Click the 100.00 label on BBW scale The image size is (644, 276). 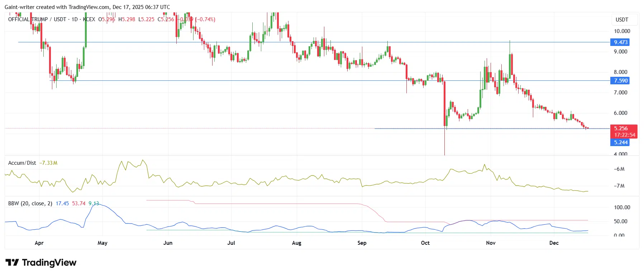[622, 207]
